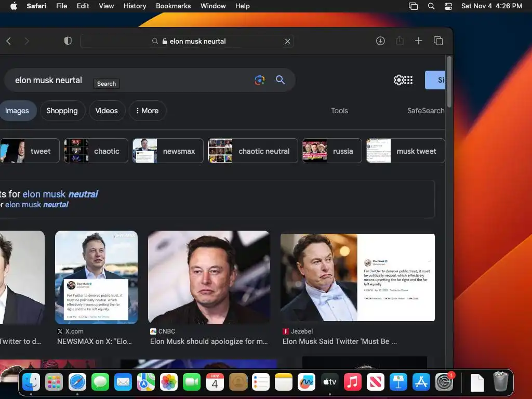The height and width of the screenshot is (399, 532).
Task: Open Music from the Dock
Action: 353,382
